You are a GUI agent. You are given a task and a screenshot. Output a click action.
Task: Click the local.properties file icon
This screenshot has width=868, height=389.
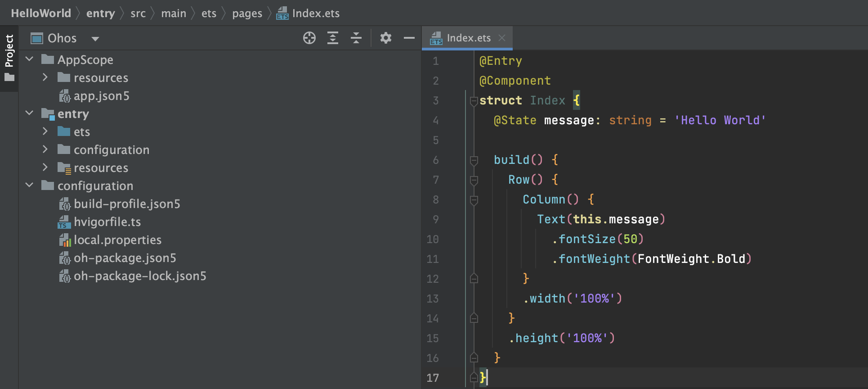point(65,240)
